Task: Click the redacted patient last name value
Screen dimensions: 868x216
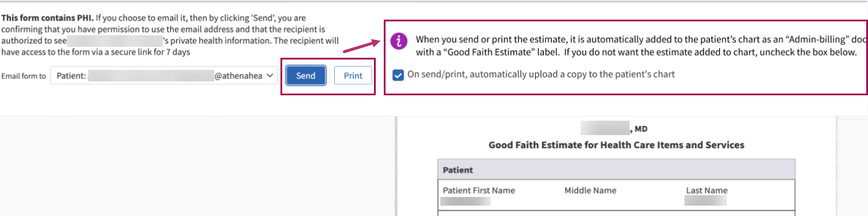Action: 705,200
